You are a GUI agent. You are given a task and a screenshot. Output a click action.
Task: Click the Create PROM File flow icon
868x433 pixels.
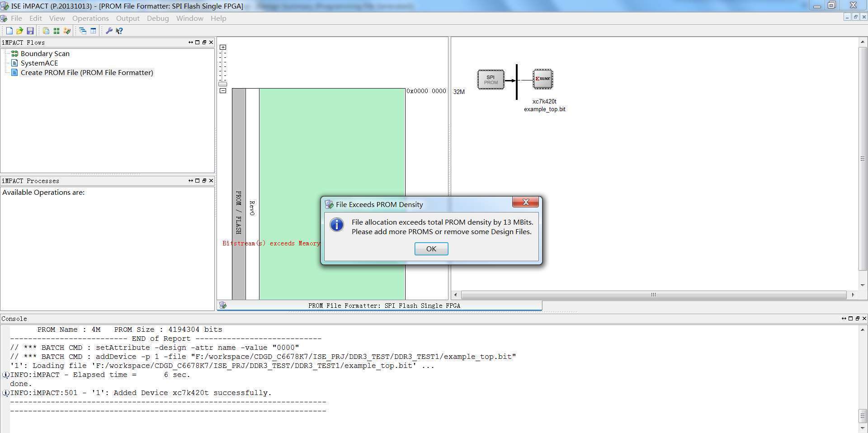(x=14, y=72)
